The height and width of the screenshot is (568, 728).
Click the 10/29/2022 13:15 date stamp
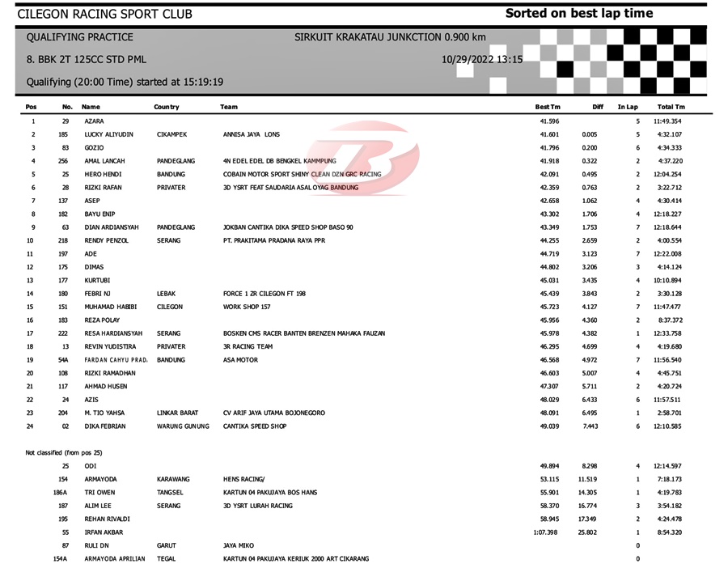tap(482, 59)
